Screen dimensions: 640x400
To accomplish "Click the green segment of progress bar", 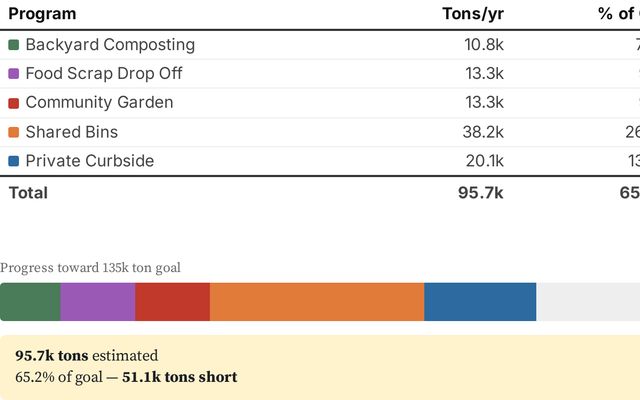I will coord(30,302).
